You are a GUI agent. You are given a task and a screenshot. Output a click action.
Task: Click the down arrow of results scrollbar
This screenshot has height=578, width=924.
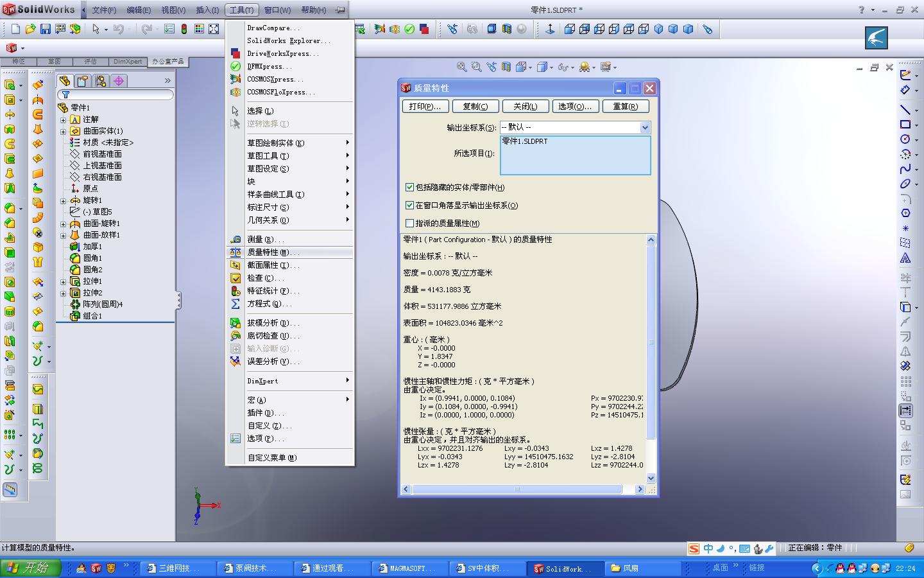point(651,478)
